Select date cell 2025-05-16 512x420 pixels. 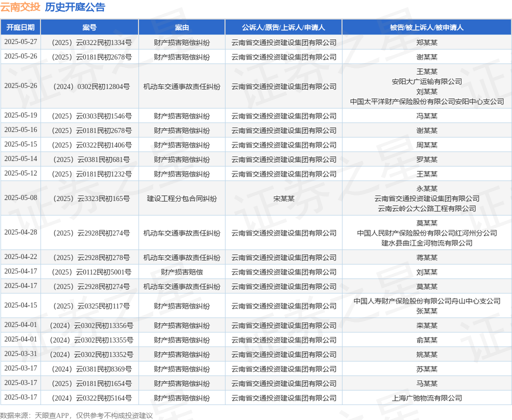pos(20,129)
